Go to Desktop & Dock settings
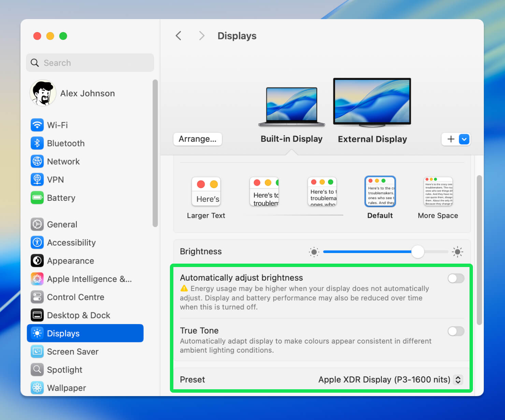Image resolution: width=505 pixels, height=420 pixels. point(85,315)
